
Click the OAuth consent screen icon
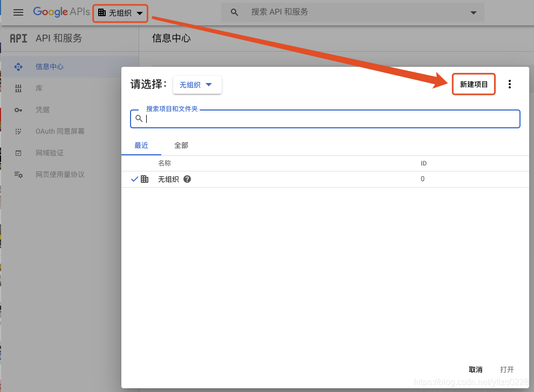coord(18,132)
